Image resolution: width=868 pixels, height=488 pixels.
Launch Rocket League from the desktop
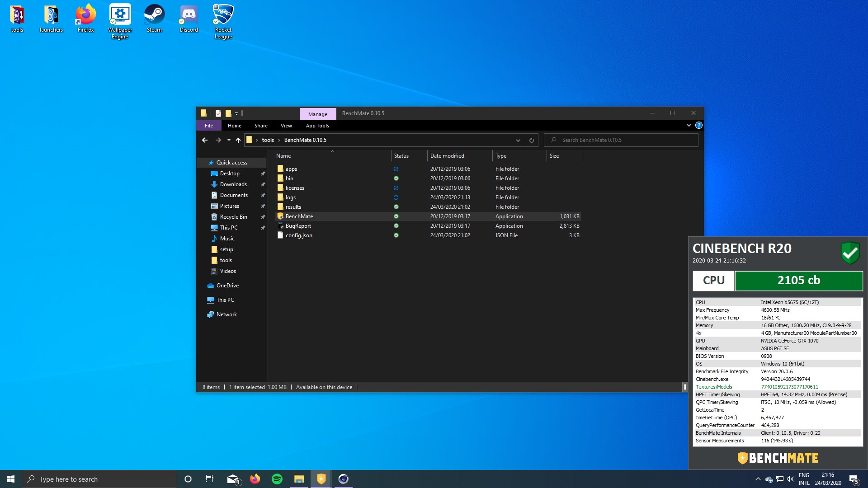(x=223, y=22)
